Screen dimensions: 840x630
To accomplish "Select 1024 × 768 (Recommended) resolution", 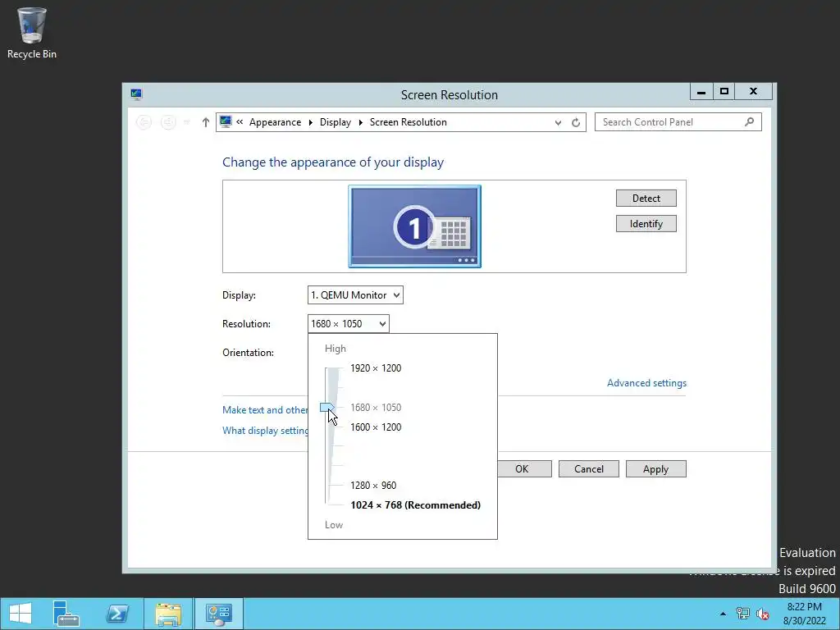I will click(x=415, y=505).
